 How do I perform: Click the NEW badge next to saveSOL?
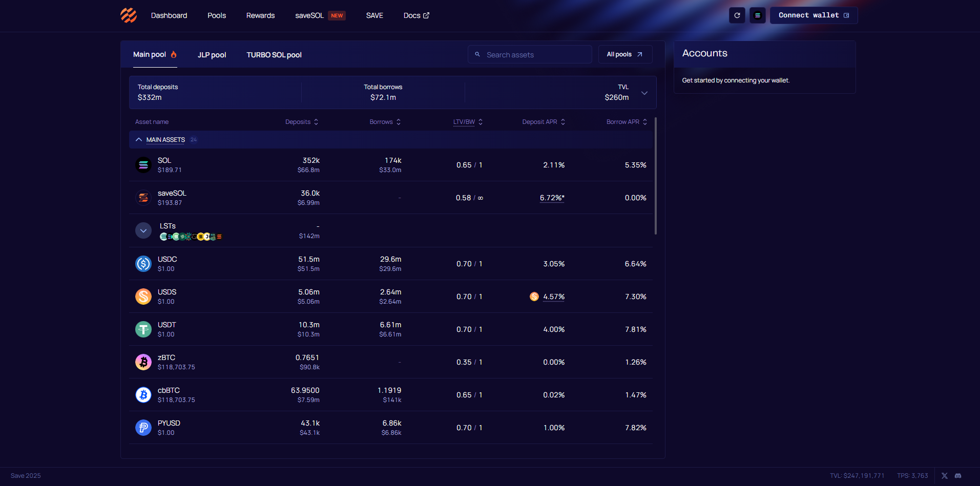tap(337, 15)
